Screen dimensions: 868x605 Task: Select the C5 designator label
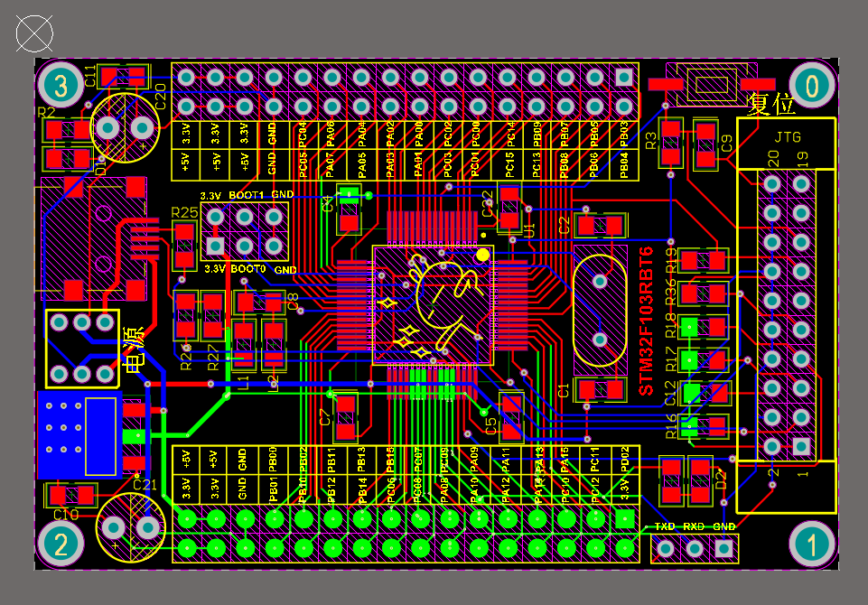(490, 425)
